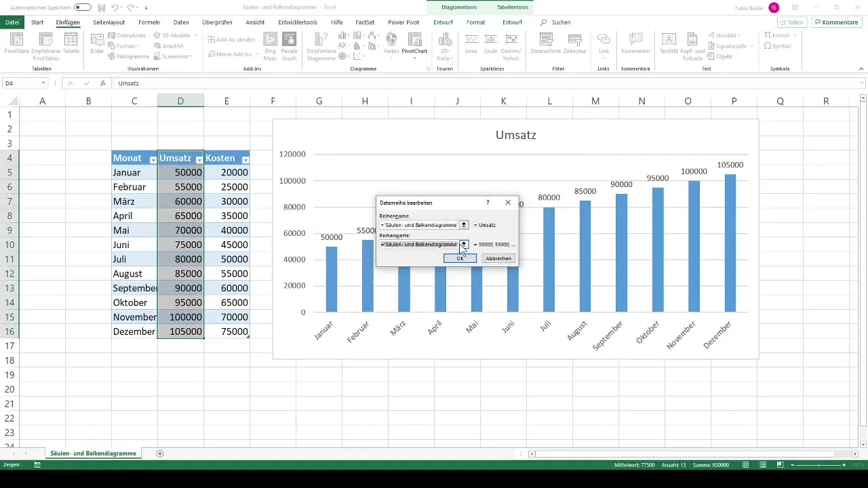The image size is (868, 488).
Task: Click Add-Ins abrufen
Action: pyautogui.click(x=231, y=39)
